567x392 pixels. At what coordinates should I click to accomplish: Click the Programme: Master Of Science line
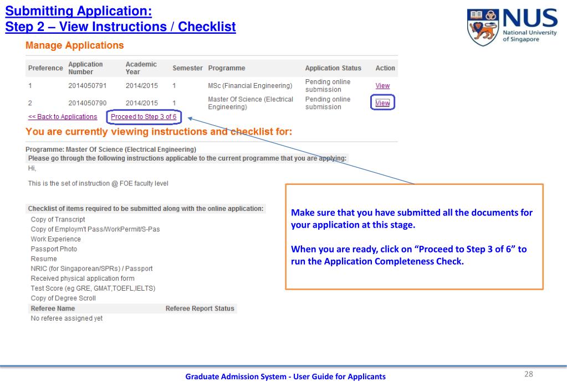[111, 149]
